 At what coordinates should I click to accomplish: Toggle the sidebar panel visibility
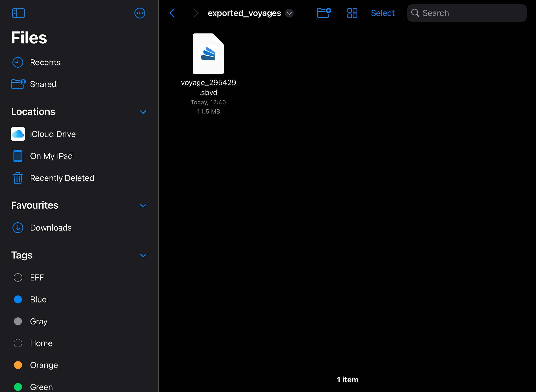pyautogui.click(x=18, y=13)
